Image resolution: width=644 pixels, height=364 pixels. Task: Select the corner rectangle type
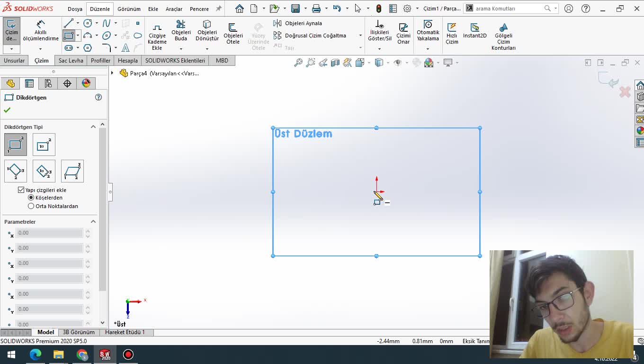(x=16, y=145)
